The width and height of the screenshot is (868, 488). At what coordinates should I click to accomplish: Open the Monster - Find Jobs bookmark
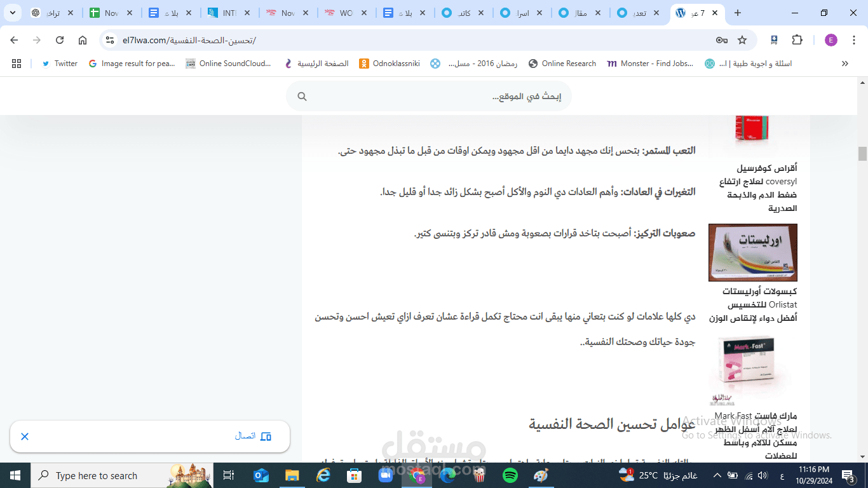[x=650, y=64]
